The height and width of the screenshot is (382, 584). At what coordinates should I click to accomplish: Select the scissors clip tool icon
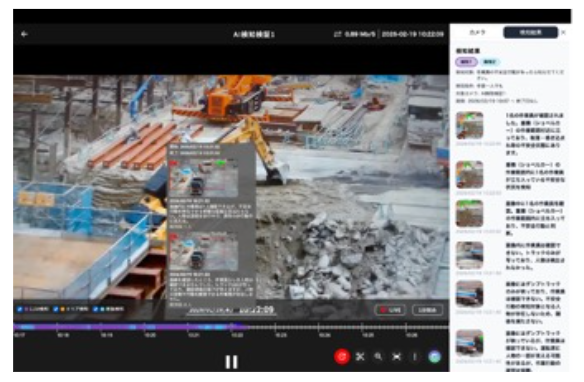click(x=360, y=357)
